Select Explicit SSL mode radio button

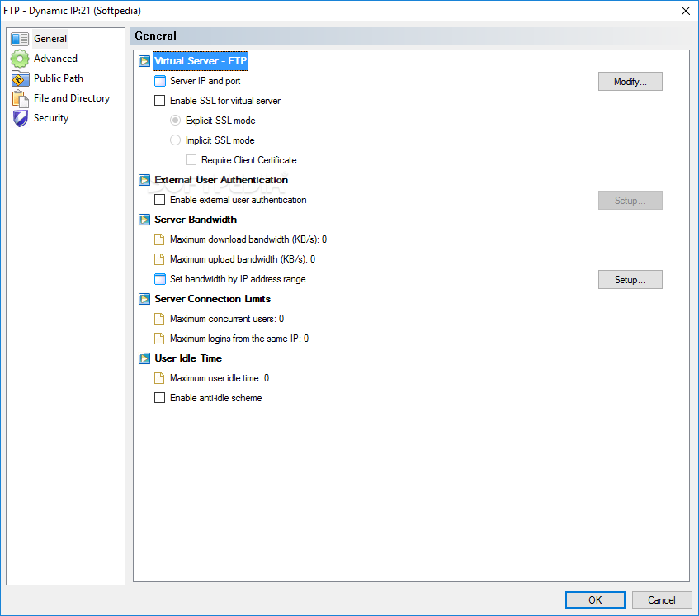(175, 121)
